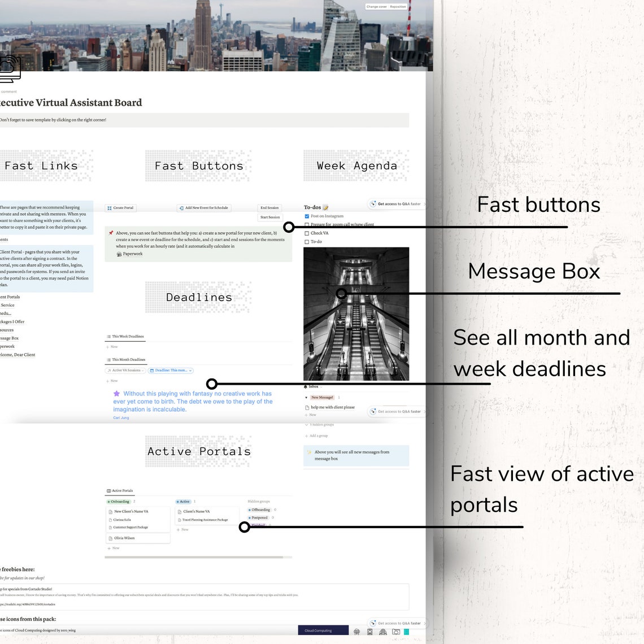Open the Q&A assistant icon near To-dos
This screenshot has width=644, height=644.
click(x=373, y=204)
